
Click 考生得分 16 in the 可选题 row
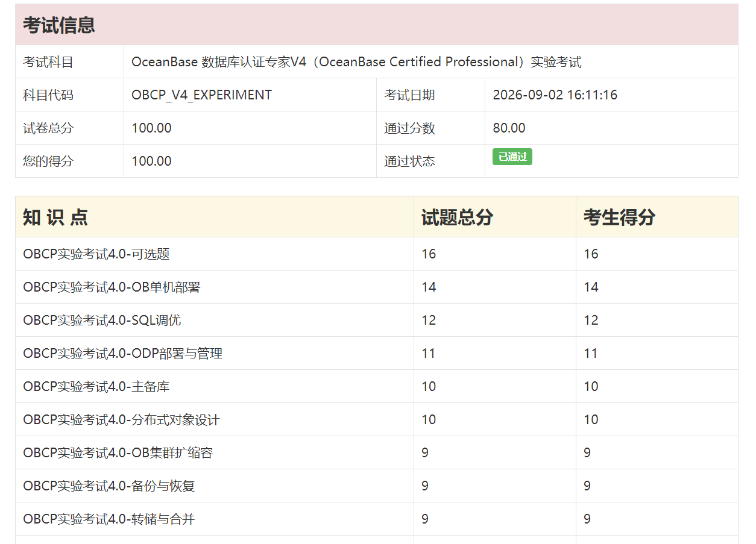[x=591, y=254]
